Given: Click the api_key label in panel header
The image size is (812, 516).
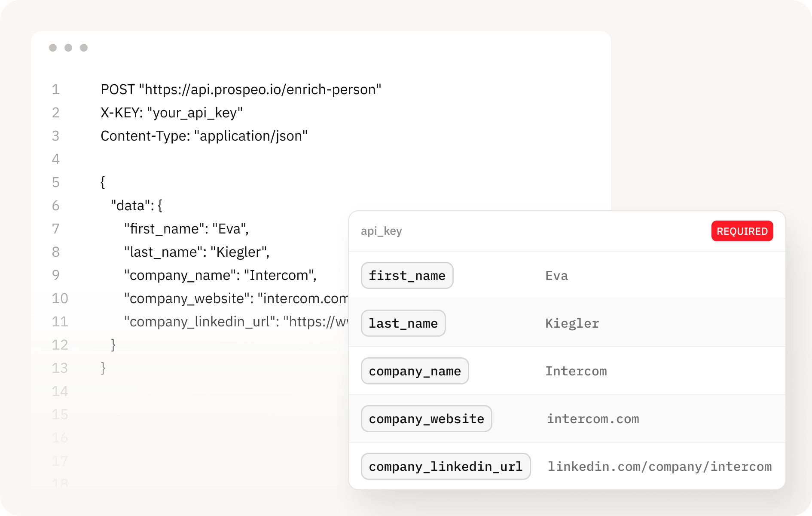Looking at the screenshot, I should [x=381, y=231].
